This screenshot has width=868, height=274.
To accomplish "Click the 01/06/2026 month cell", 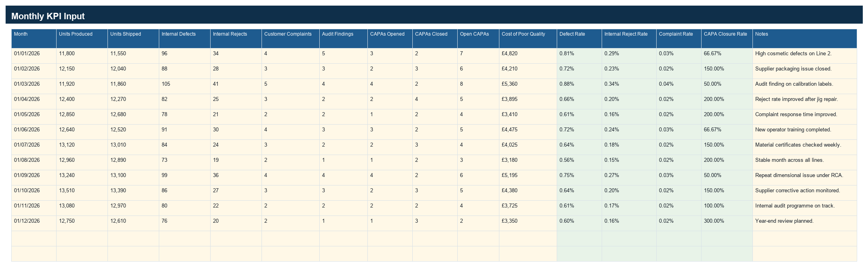I will 34,132.
